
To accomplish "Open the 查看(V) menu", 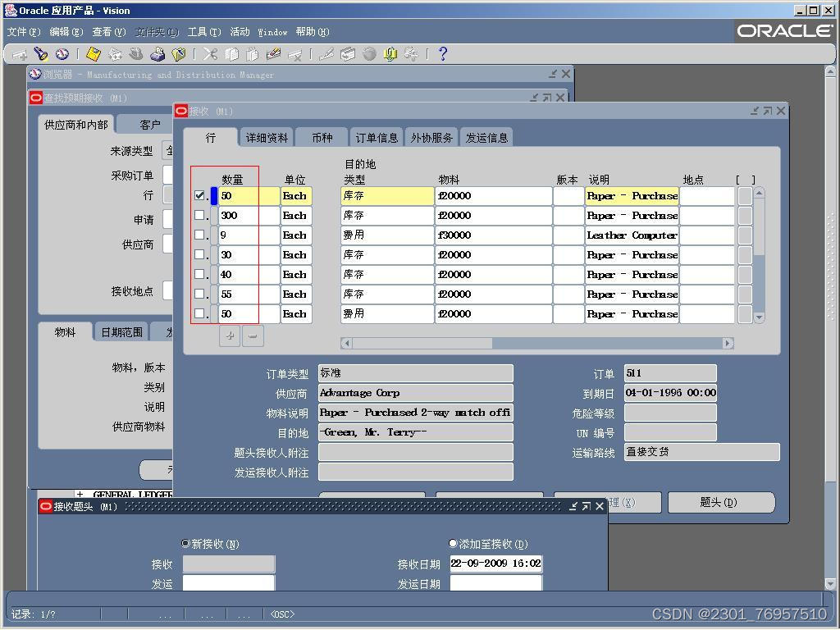I will [x=109, y=32].
